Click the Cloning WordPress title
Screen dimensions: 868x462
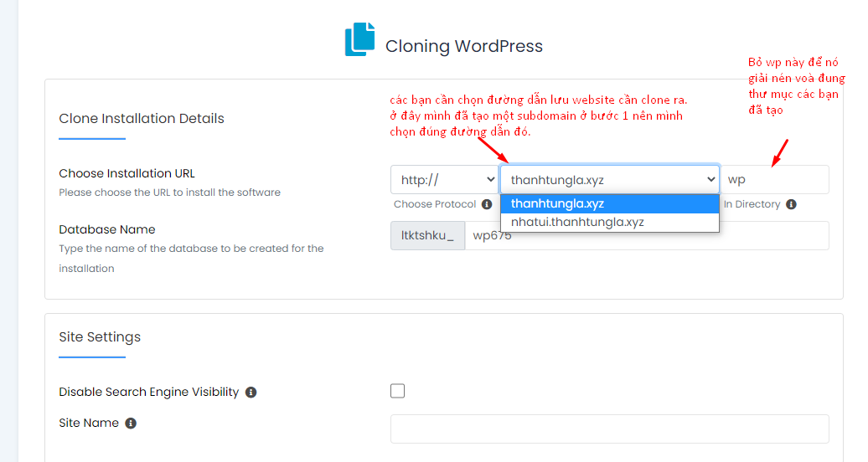pyautogui.click(x=464, y=46)
